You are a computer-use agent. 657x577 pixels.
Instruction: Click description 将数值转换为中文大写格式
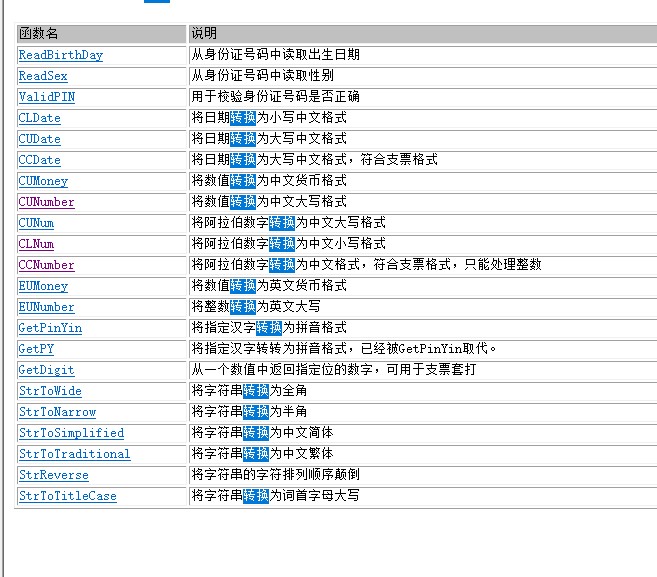tap(269, 202)
